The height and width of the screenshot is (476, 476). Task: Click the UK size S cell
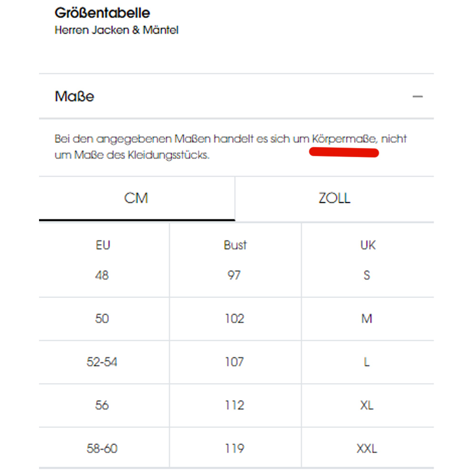tap(367, 275)
